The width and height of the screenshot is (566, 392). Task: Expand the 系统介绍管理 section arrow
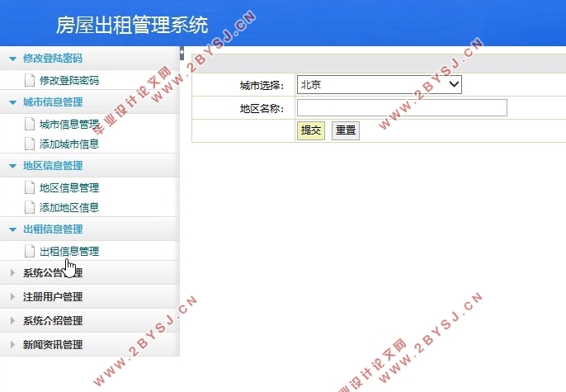12,320
